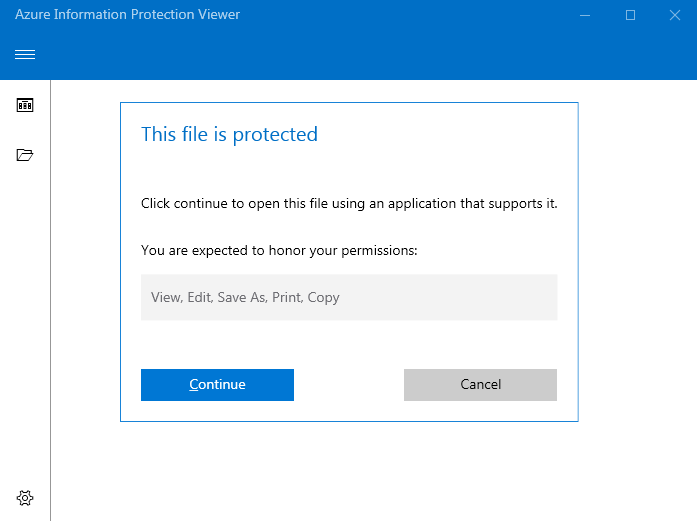Select "Save As" in the permissions list

[x=242, y=297]
